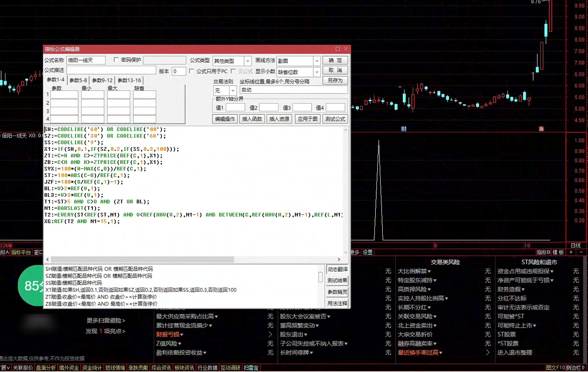Click 设置 in the chart bar
Viewport: 588px width, 372px height.
[368, 252]
